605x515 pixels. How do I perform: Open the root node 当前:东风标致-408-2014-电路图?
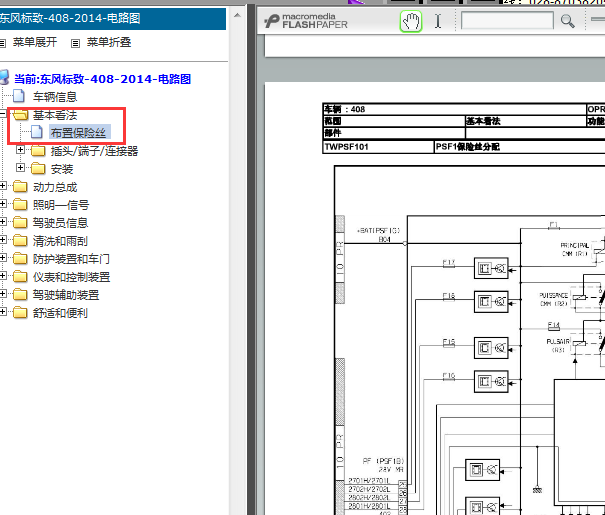[x=102, y=79]
